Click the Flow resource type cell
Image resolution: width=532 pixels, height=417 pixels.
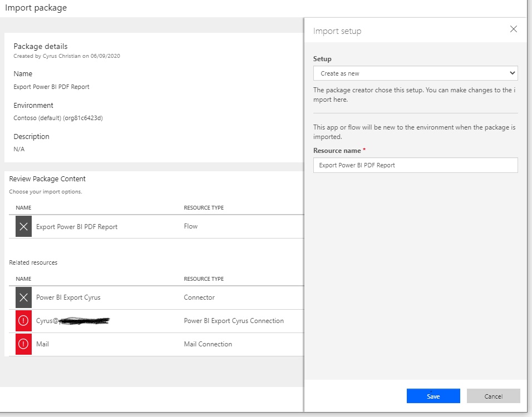tap(191, 227)
